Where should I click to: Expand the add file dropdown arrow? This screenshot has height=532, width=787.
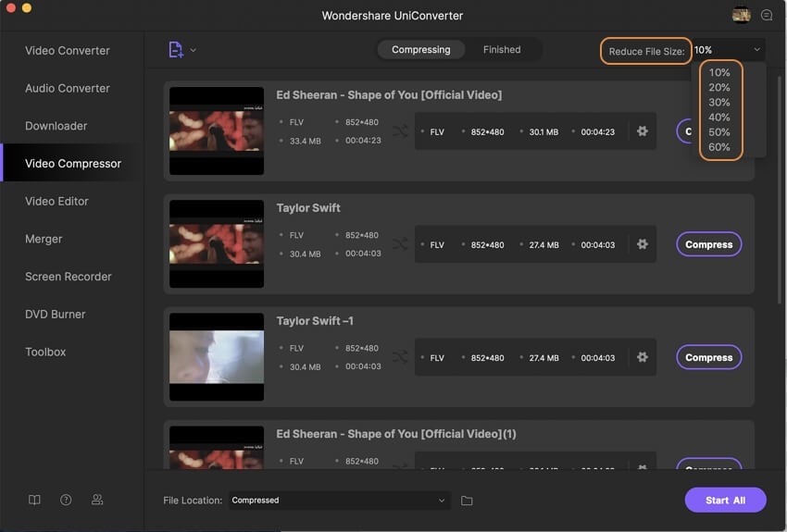194,50
